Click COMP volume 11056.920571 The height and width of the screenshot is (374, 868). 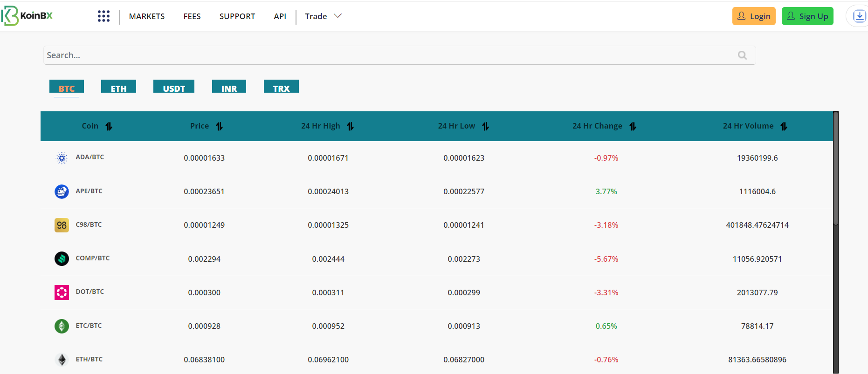click(757, 259)
